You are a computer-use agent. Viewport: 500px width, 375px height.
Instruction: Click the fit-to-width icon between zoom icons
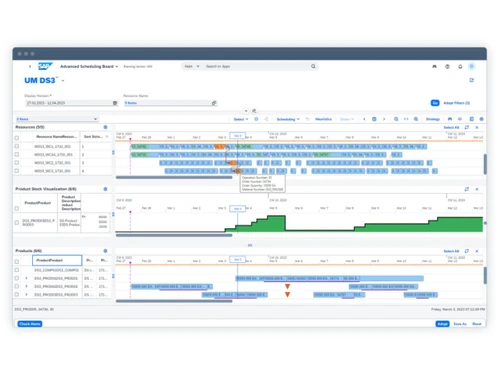(406, 119)
